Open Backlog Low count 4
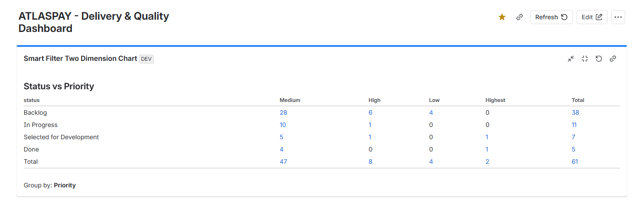 (431, 113)
